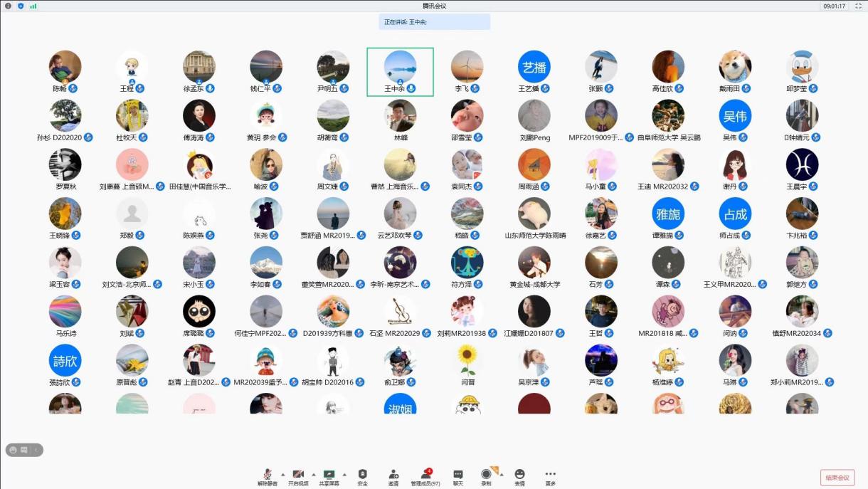The image size is (868, 489).
Task: Expand share options arrow beside 共享屏幕
Action: pyautogui.click(x=344, y=474)
